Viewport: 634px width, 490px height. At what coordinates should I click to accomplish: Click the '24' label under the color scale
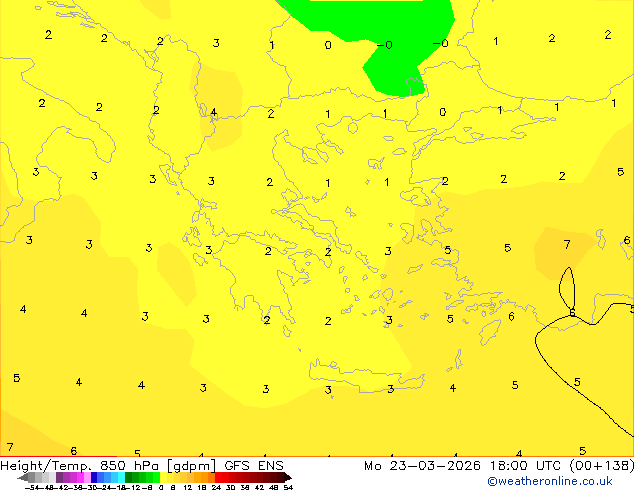tap(216, 487)
